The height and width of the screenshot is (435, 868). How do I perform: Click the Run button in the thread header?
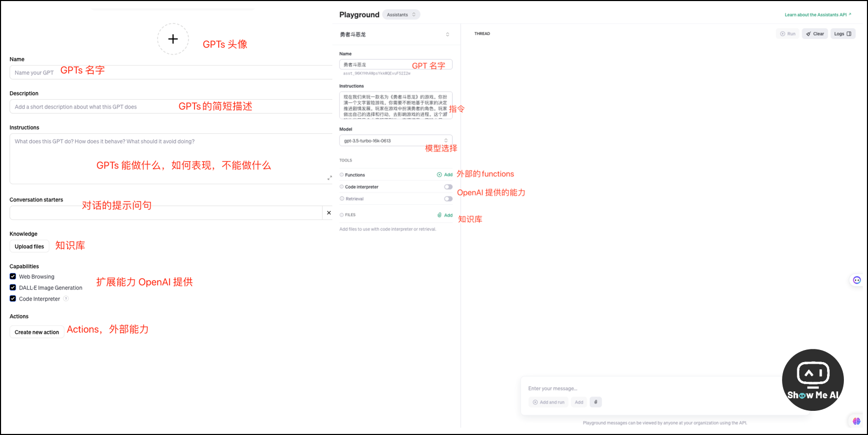tap(788, 34)
